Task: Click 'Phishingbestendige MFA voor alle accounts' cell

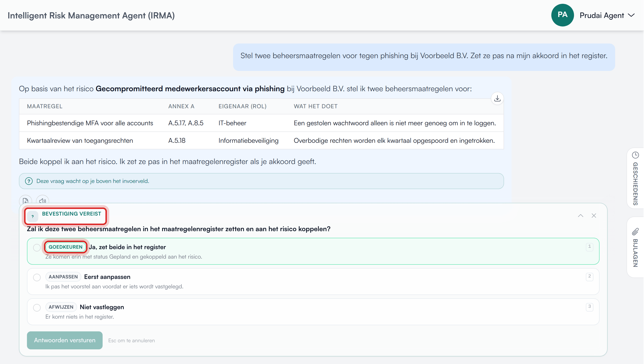Action: tap(90, 123)
